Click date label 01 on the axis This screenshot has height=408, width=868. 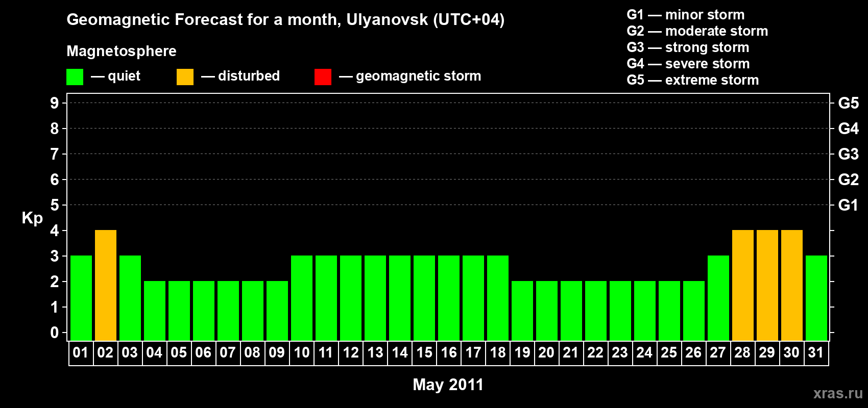pos(81,352)
